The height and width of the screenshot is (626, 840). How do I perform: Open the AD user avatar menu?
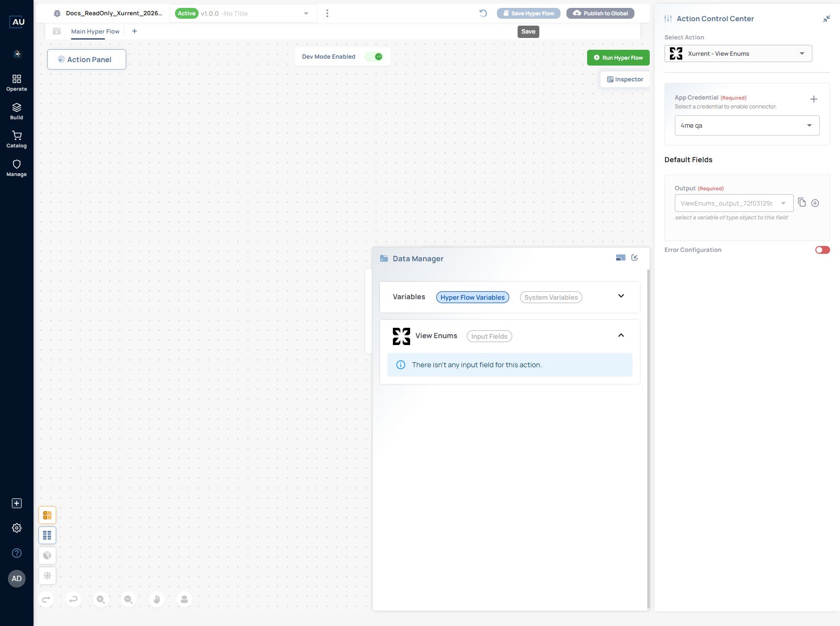pyautogui.click(x=17, y=579)
